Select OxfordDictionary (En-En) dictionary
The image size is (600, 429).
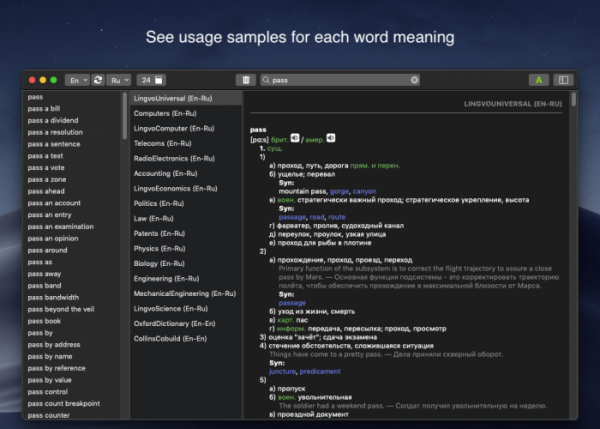coord(186,323)
